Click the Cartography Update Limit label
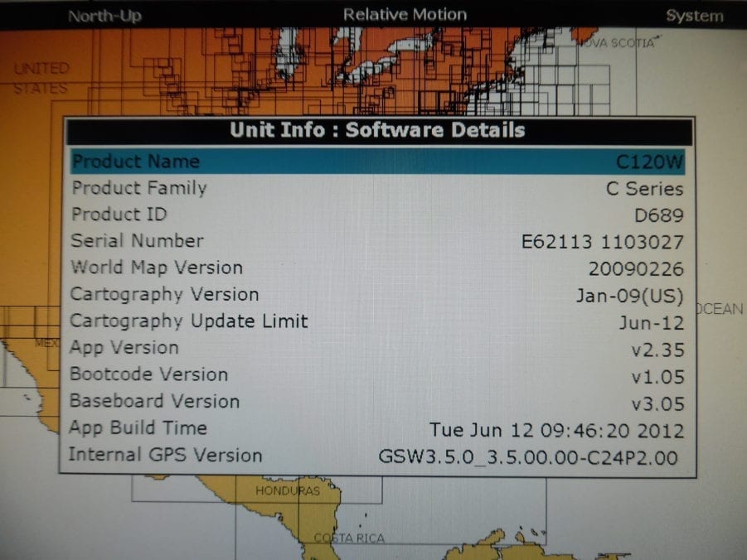The width and height of the screenshot is (747, 560). (x=189, y=321)
